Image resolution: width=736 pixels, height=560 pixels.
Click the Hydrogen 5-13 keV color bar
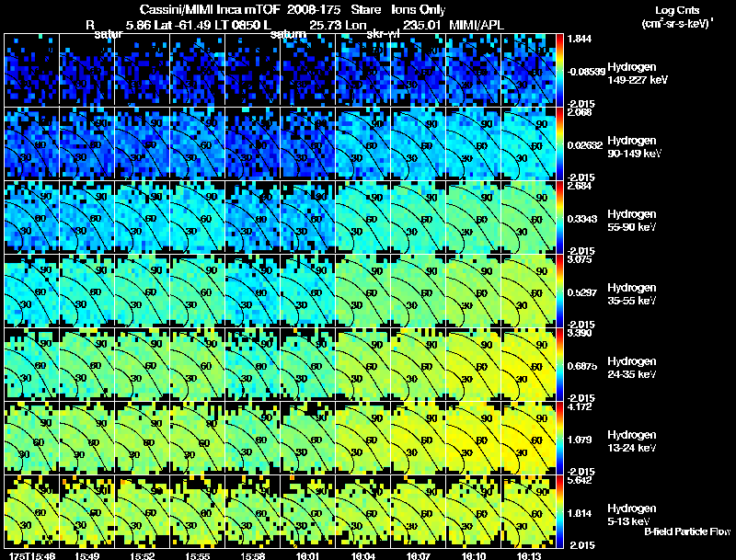click(559, 511)
